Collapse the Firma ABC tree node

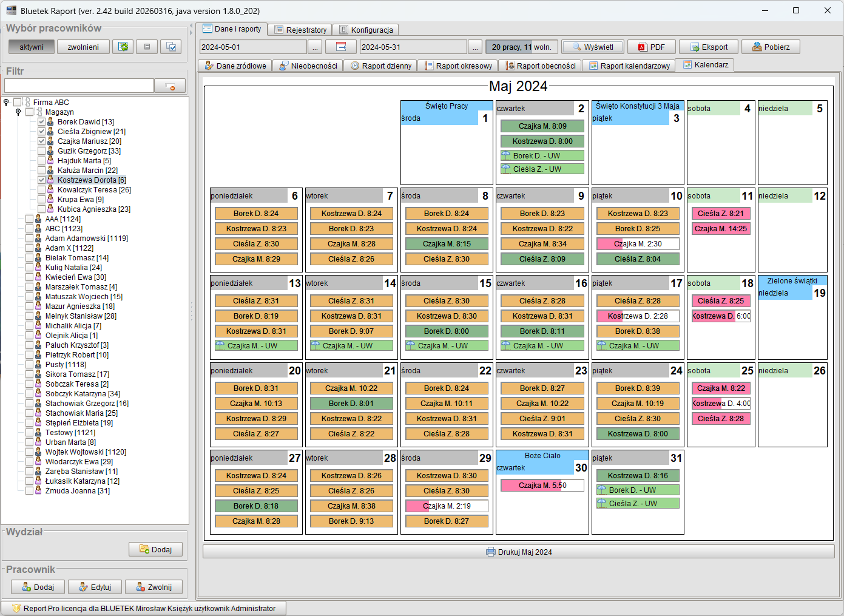6,103
